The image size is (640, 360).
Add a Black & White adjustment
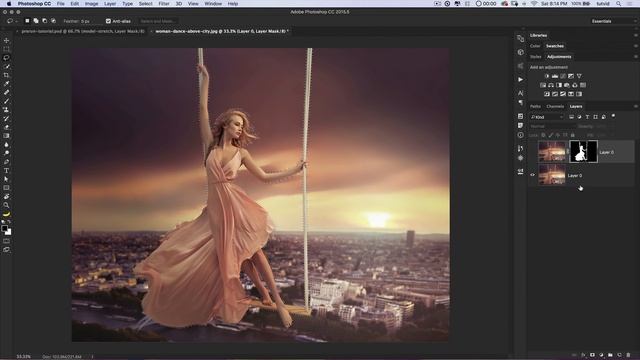(x=559, y=85)
